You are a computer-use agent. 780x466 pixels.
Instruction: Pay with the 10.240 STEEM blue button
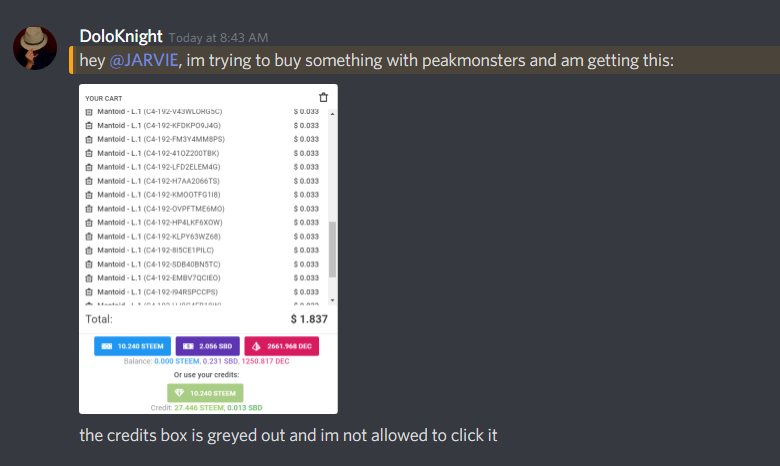pos(132,346)
